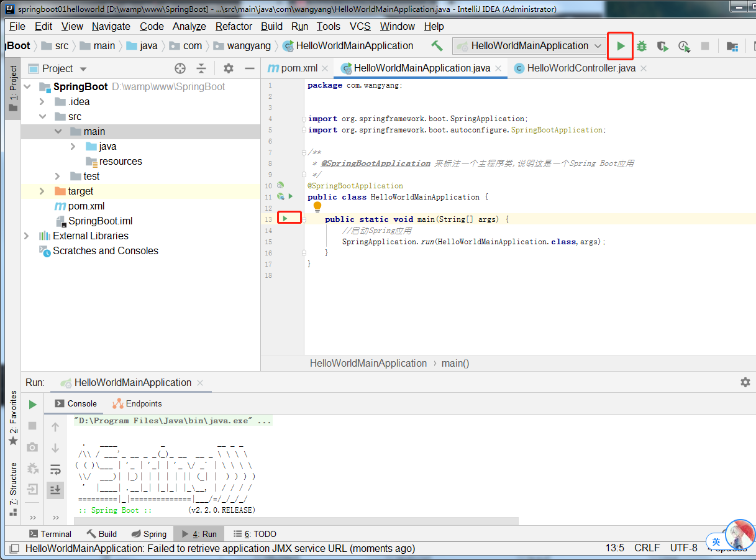The height and width of the screenshot is (560, 756).
Task: Switch to HelloWorldController.java tab
Action: click(581, 68)
